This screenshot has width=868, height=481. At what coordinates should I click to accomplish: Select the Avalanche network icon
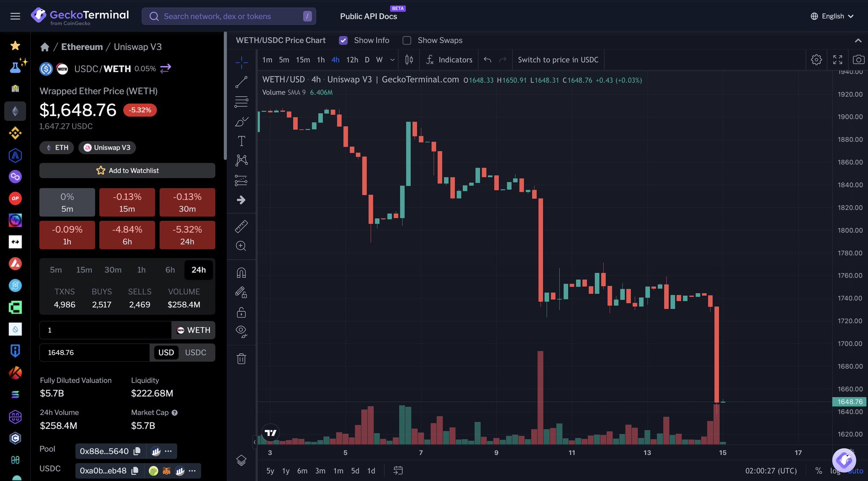pyautogui.click(x=15, y=264)
